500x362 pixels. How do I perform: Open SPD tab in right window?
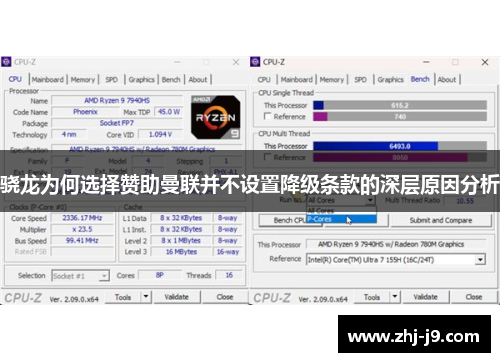pos(360,80)
